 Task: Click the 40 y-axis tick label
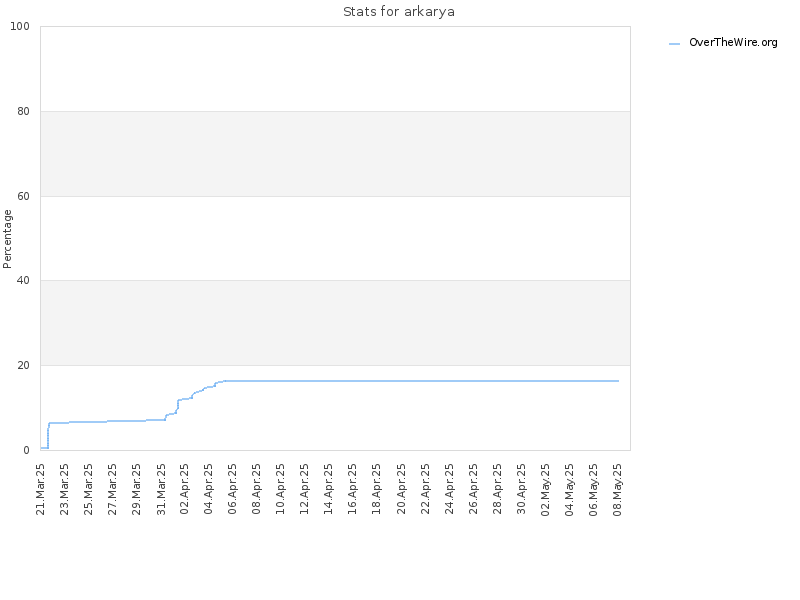(x=23, y=281)
